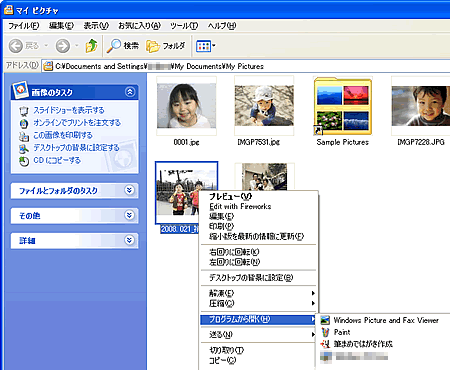The image size is (450, 370).
Task: Click the 筆まめ postcard program icon
Action: [x=325, y=344]
